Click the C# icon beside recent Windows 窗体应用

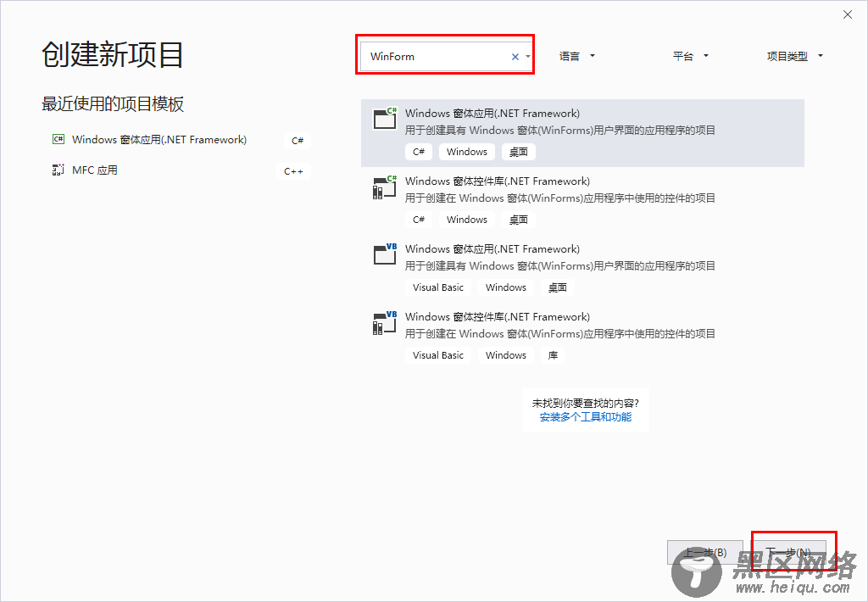coord(58,139)
